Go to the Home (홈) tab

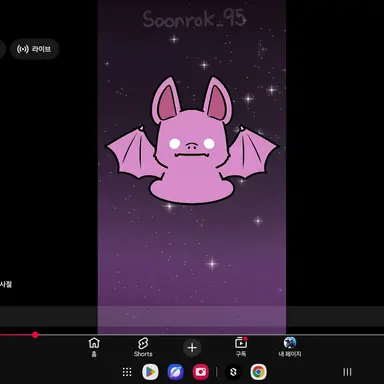point(94,347)
